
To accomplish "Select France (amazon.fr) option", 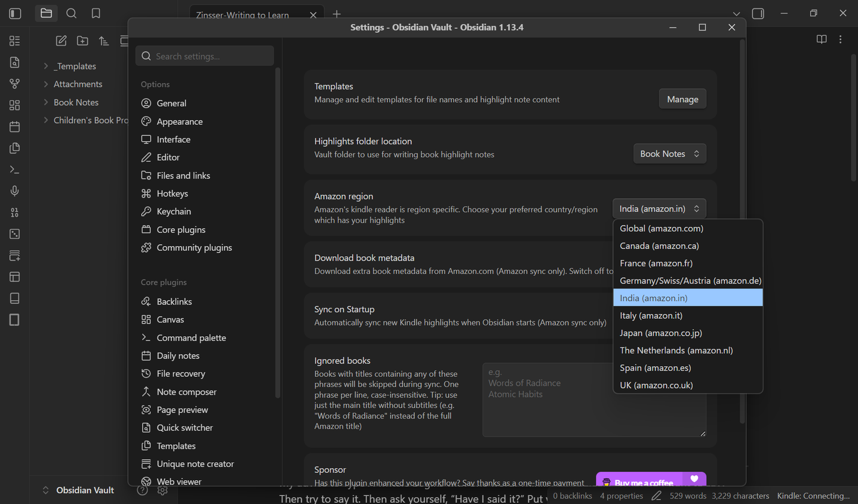I will [688, 263].
